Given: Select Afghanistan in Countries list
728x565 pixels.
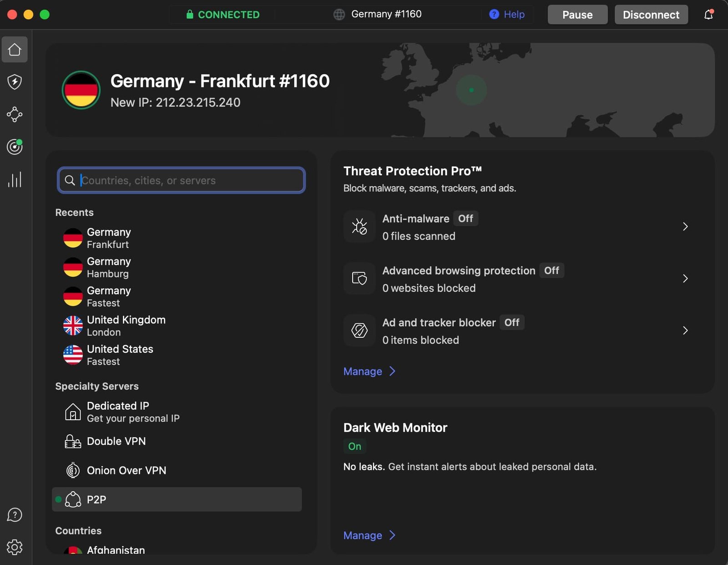Looking at the screenshot, I should [177, 550].
